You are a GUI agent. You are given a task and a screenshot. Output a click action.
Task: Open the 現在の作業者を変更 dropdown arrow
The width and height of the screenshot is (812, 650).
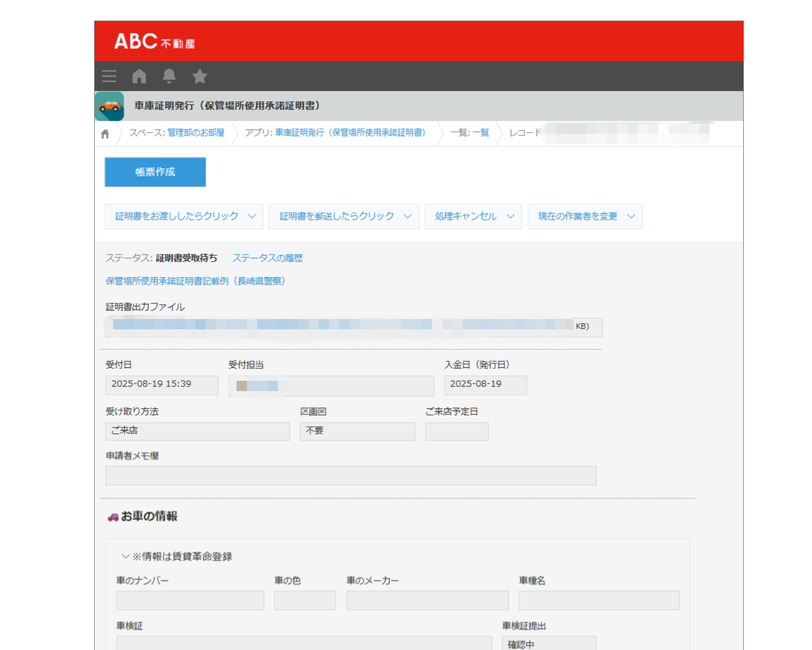[631, 216]
